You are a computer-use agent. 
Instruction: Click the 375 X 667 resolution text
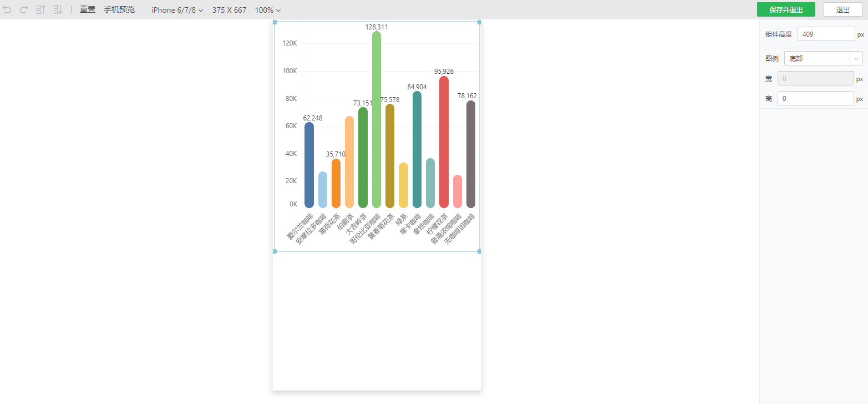coord(229,10)
